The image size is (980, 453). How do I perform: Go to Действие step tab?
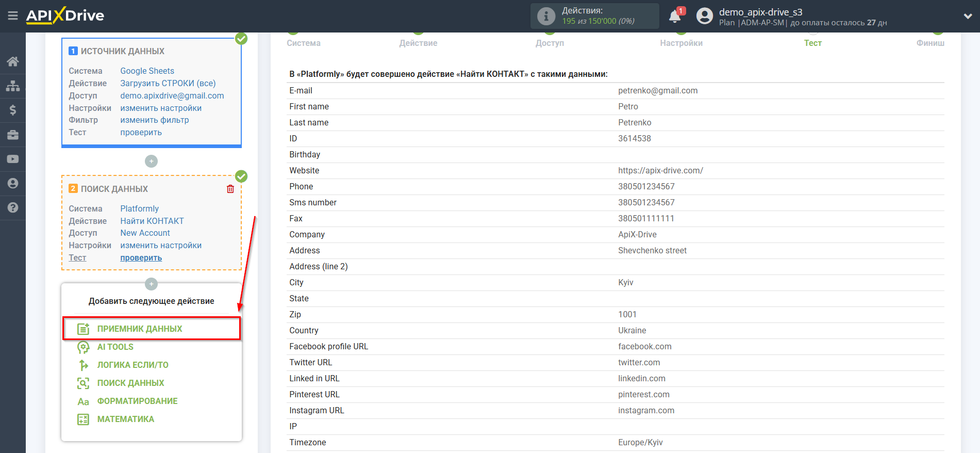[418, 43]
